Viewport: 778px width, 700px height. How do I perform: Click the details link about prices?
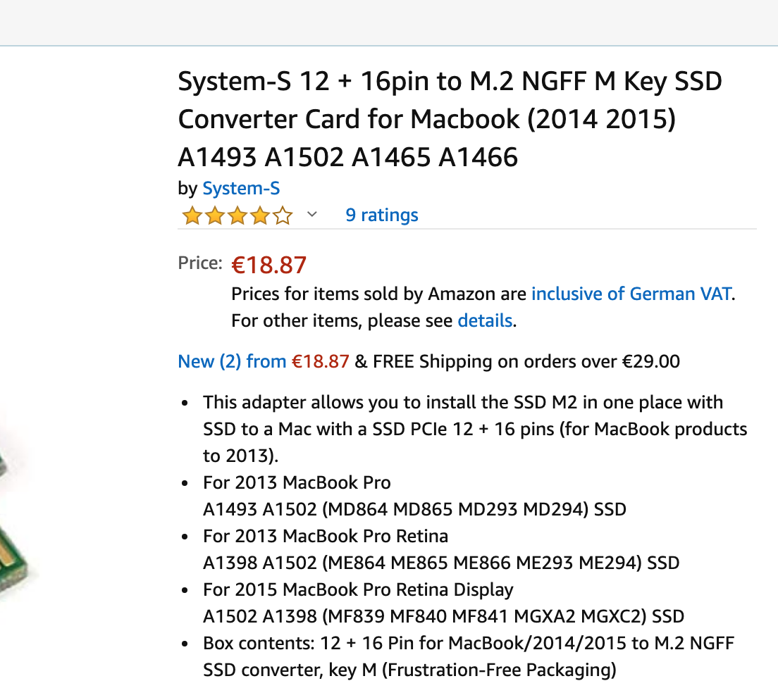tap(485, 320)
